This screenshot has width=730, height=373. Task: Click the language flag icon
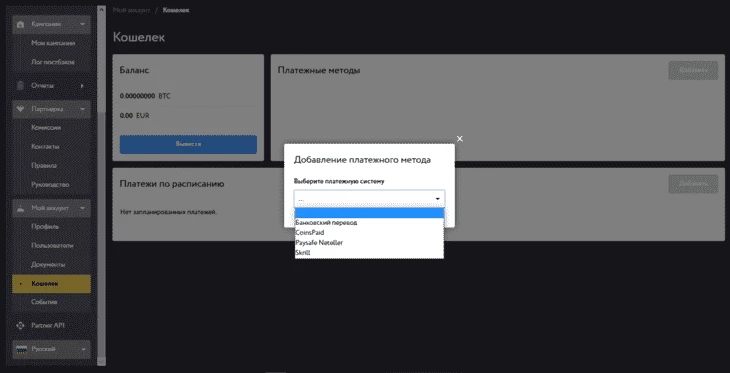click(22, 349)
